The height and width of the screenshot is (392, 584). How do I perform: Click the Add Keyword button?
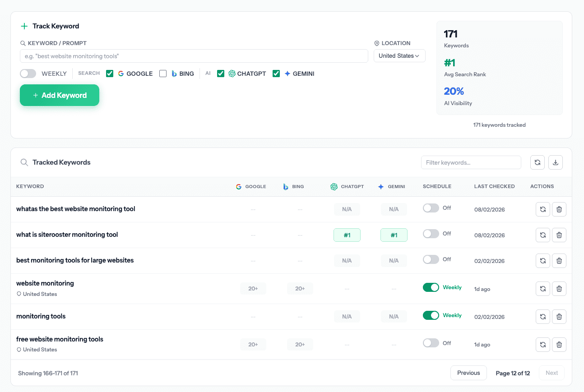59,95
